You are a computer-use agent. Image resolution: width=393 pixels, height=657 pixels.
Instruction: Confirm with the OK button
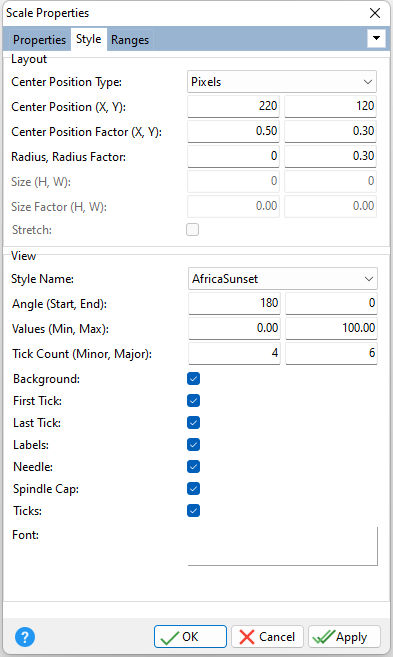click(x=190, y=637)
